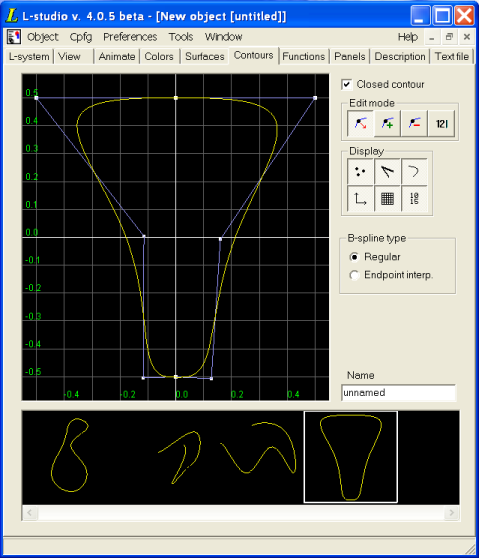Switch to the Animate tab

[x=117, y=57]
